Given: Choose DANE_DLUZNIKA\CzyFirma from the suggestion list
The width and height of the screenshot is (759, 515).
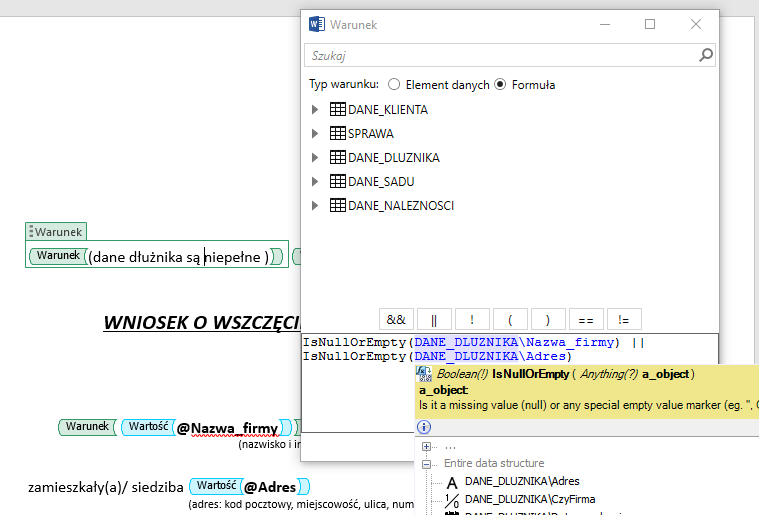Looking at the screenshot, I should pyautogui.click(x=530, y=499).
